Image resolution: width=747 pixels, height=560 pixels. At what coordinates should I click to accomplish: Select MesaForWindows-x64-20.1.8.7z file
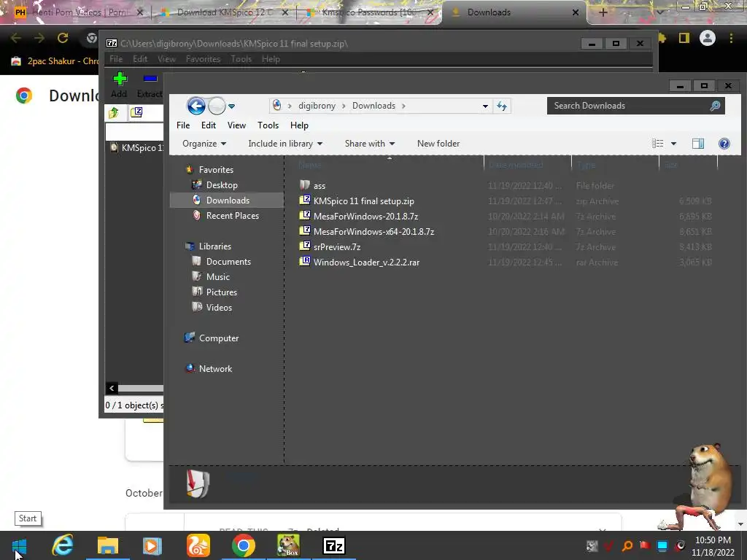373,231
